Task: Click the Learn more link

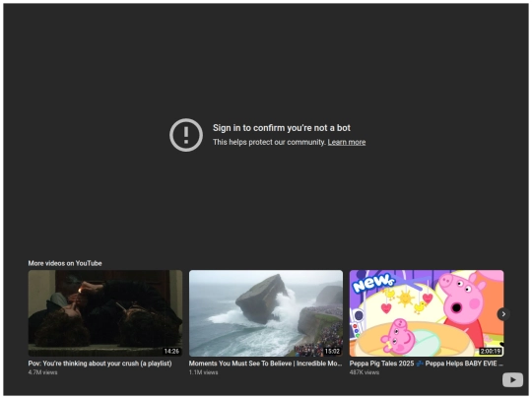Action: [347, 142]
